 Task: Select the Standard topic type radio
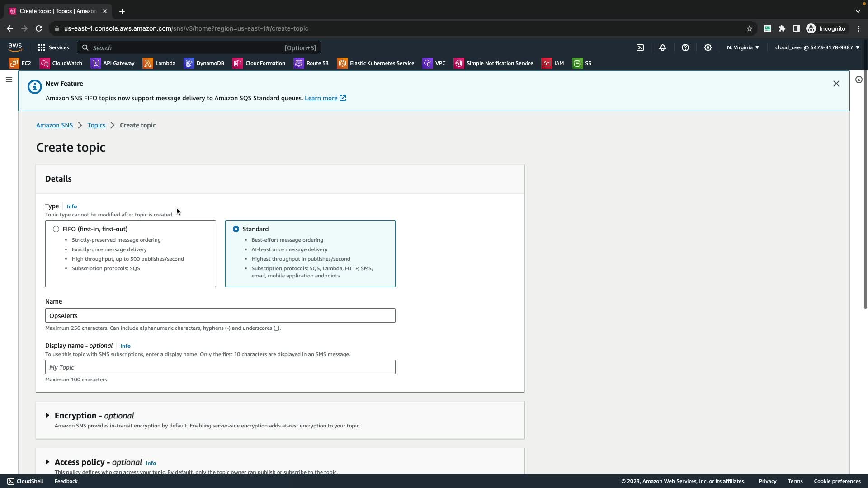point(236,229)
